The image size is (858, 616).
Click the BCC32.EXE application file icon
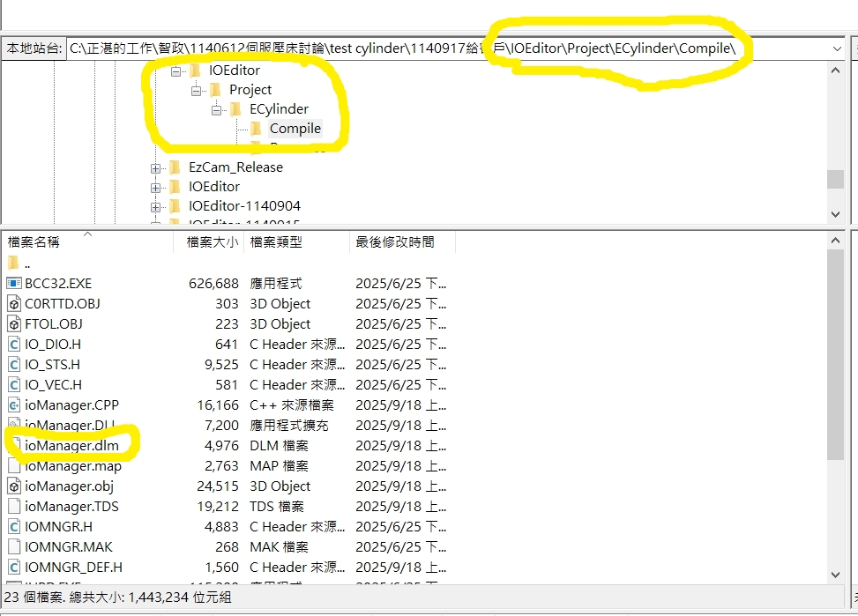point(13,284)
